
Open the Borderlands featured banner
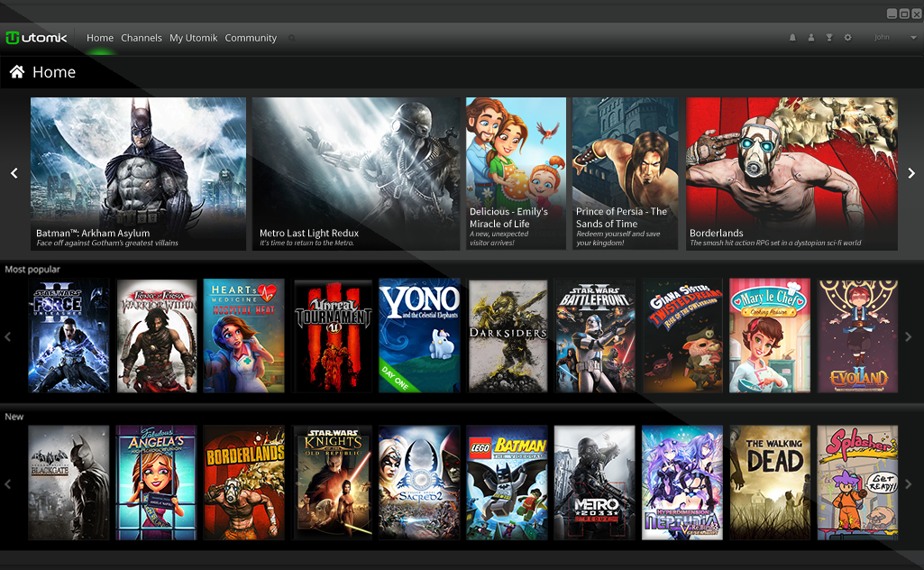tap(791, 173)
